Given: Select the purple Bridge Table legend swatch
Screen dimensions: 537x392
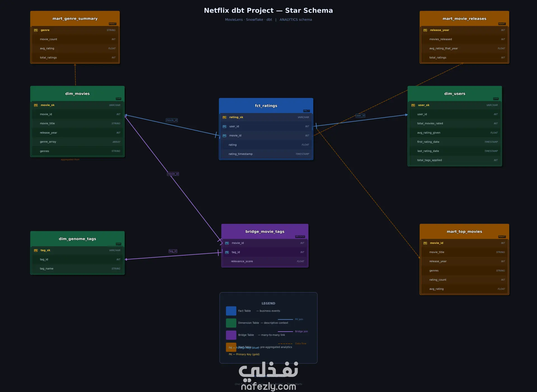Looking at the screenshot, I should (231, 335).
